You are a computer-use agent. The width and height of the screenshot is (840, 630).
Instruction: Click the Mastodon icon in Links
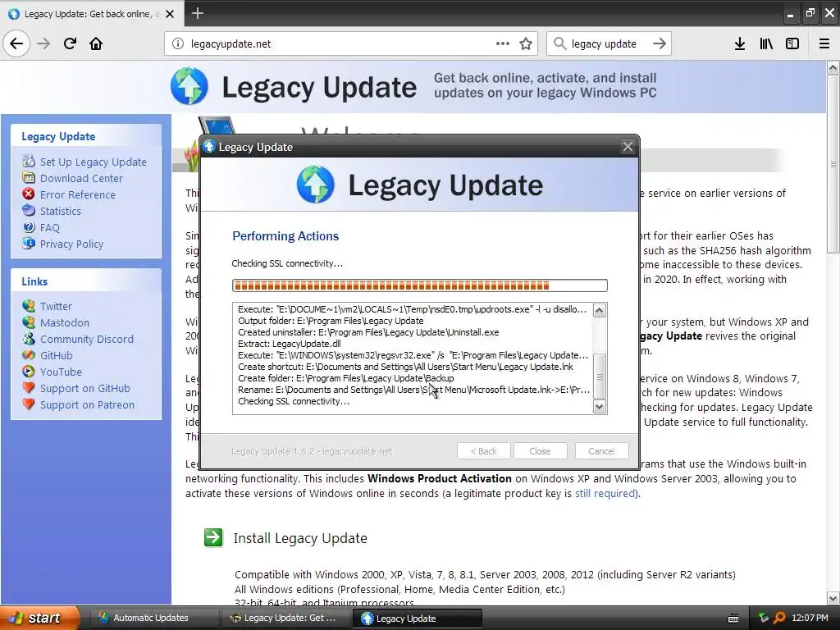click(29, 322)
